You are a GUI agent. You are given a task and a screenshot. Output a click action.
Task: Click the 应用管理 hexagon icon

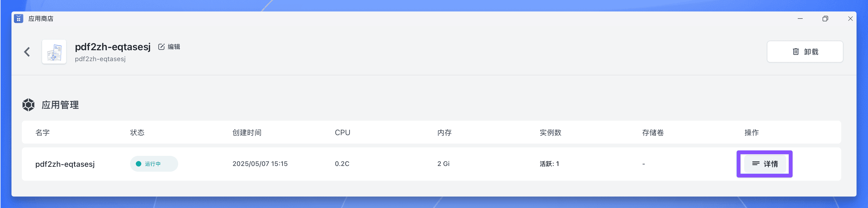pyautogui.click(x=28, y=105)
